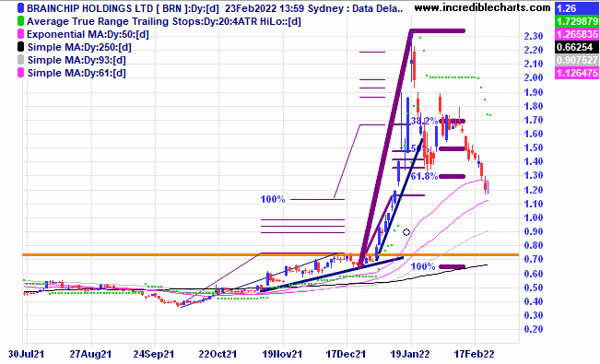The image size is (600, 364).
Task: Click the 1.00 price axis label
Action: [x=534, y=217]
